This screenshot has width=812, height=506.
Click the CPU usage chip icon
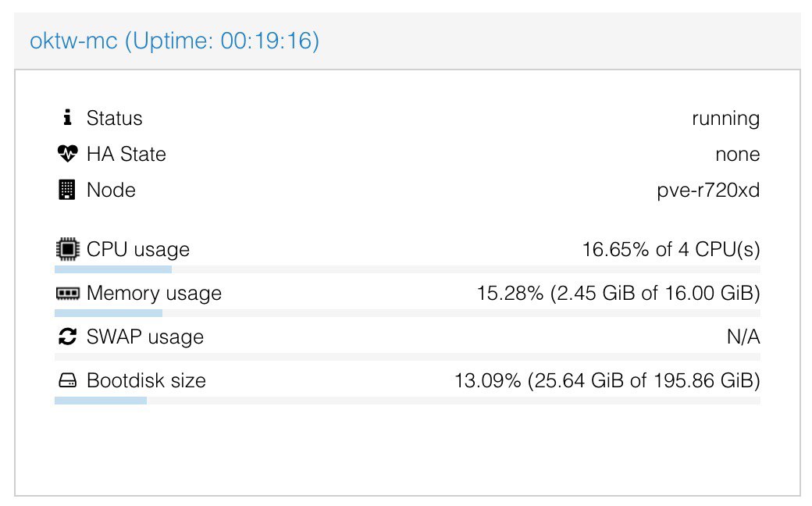coord(67,249)
